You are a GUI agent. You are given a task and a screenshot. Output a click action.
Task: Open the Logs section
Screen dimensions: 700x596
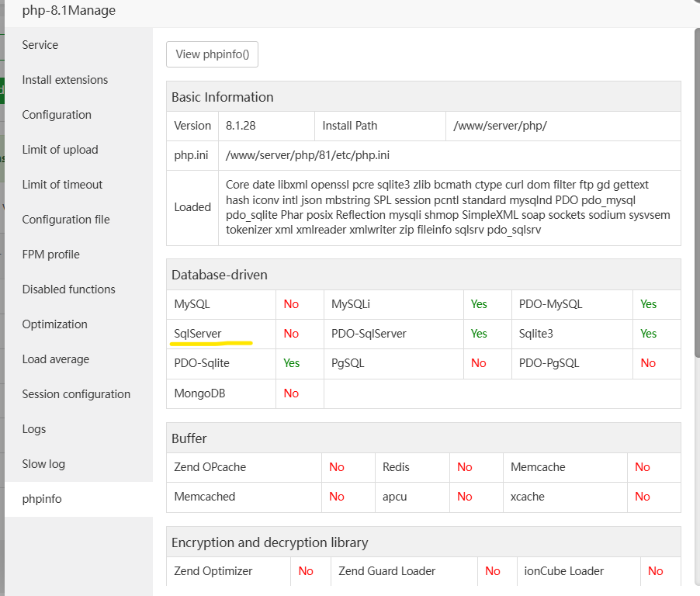pyautogui.click(x=34, y=429)
